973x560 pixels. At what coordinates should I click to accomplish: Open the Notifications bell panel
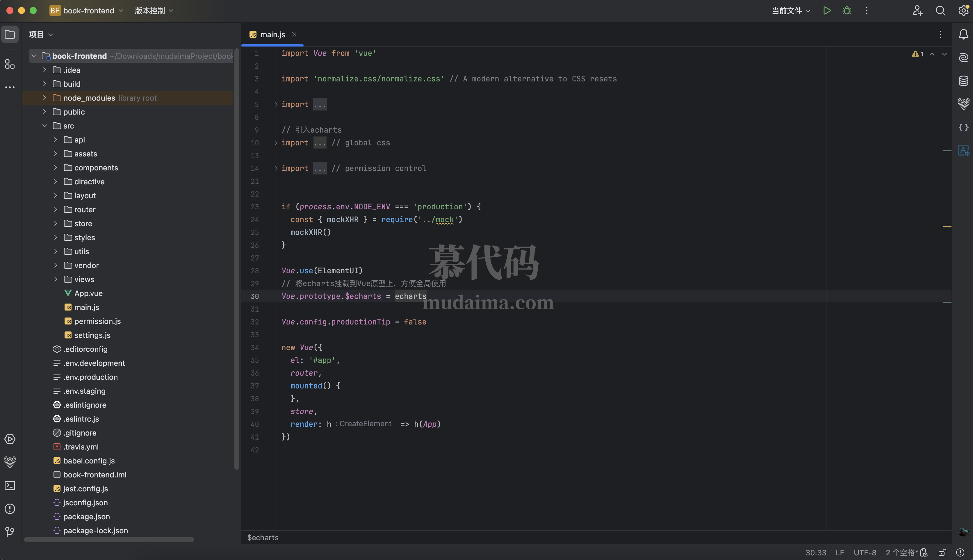click(x=963, y=34)
